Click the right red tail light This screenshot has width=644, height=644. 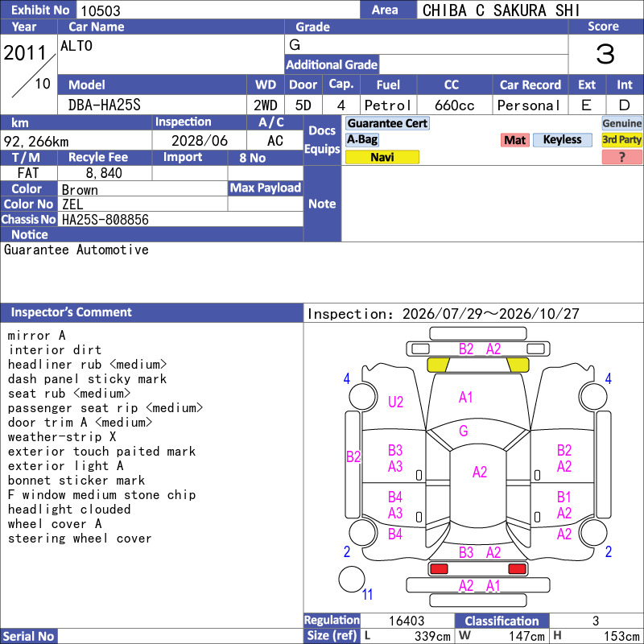point(517,569)
